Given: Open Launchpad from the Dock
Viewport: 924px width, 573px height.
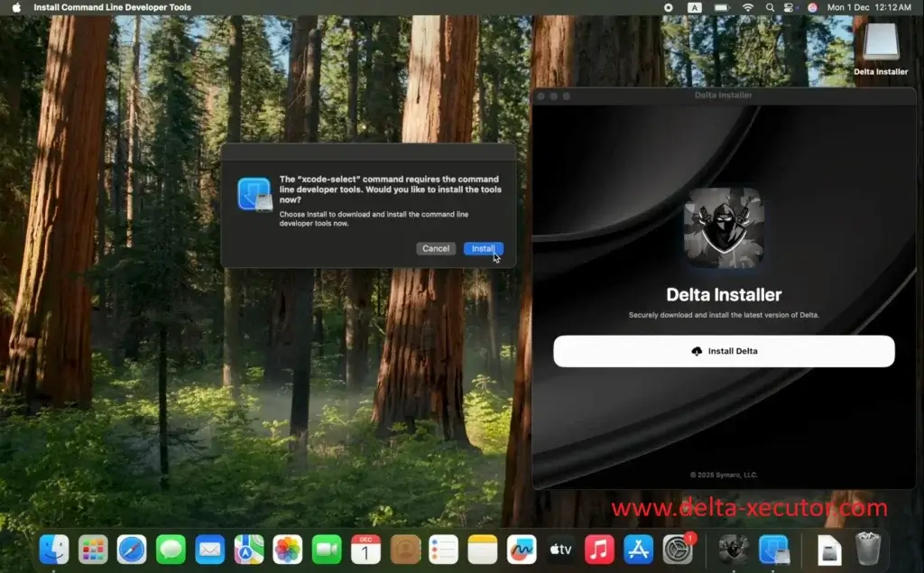Looking at the screenshot, I should tap(93, 550).
